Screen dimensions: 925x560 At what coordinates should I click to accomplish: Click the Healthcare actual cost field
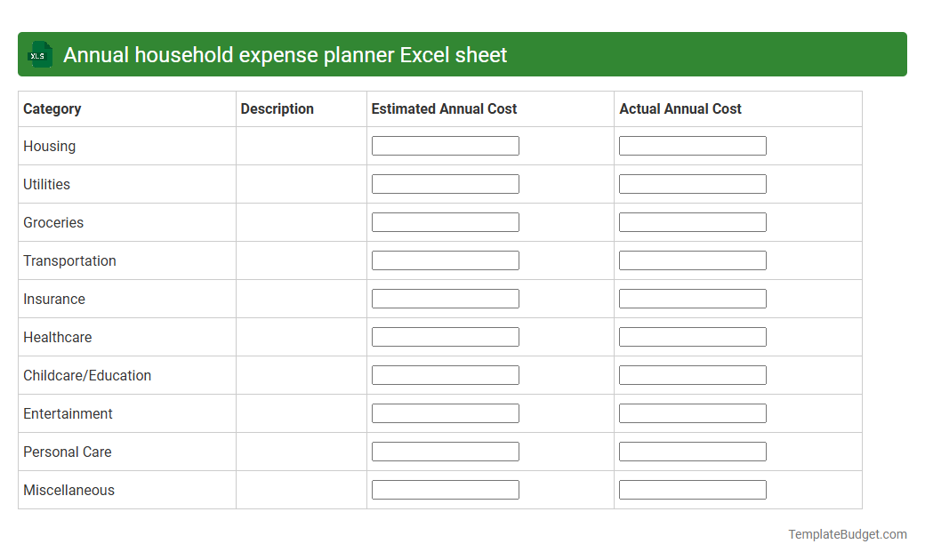click(x=692, y=336)
